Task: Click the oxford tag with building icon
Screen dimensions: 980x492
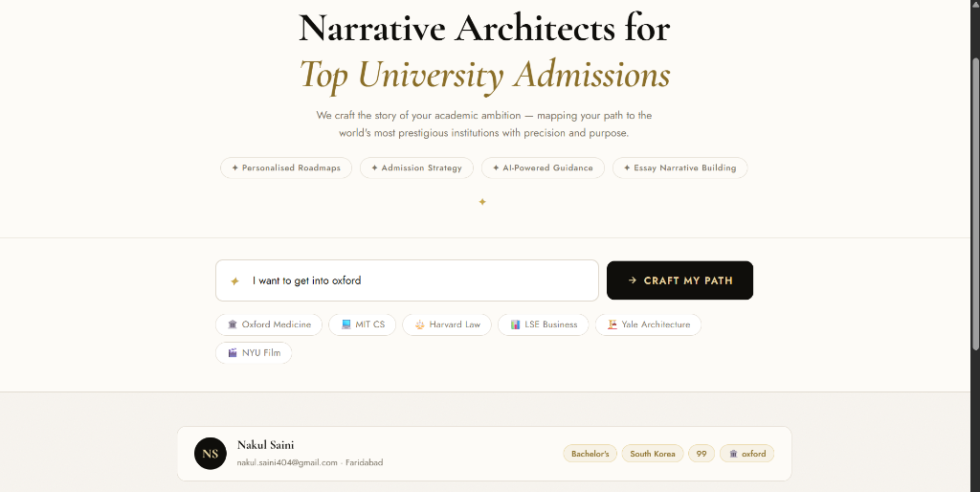Action: [746, 454]
